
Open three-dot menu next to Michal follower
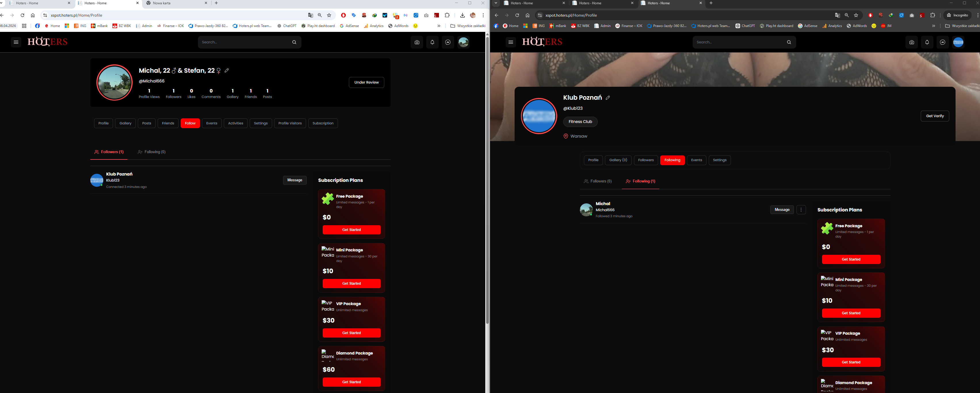801,210
